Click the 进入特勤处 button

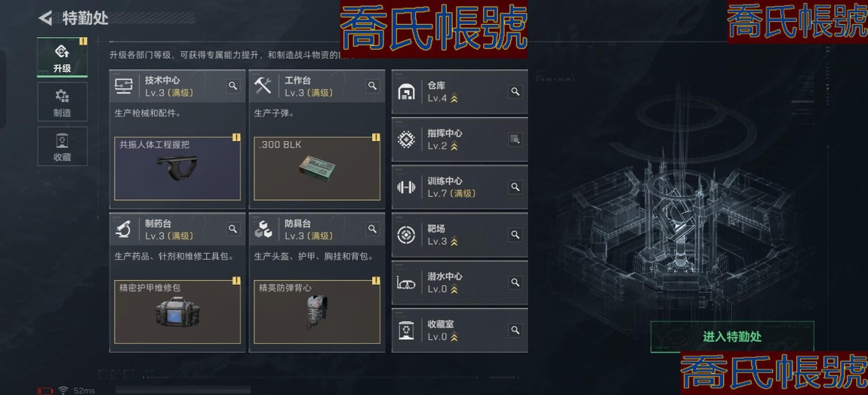[x=732, y=336]
